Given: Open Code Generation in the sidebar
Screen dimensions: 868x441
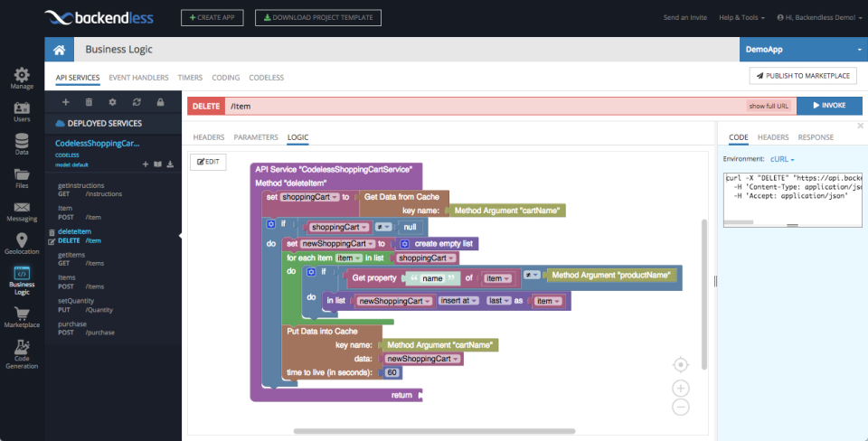Looking at the screenshot, I should click(x=22, y=354).
